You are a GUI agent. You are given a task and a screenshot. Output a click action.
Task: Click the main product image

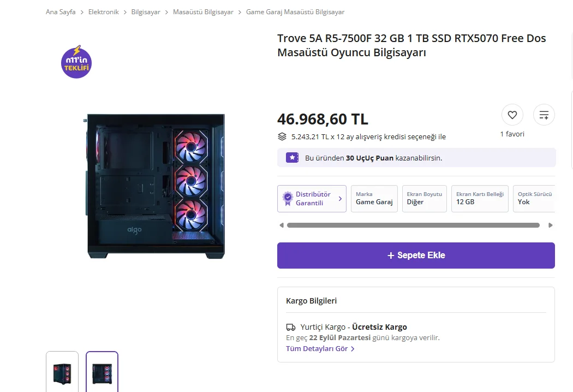point(156,186)
